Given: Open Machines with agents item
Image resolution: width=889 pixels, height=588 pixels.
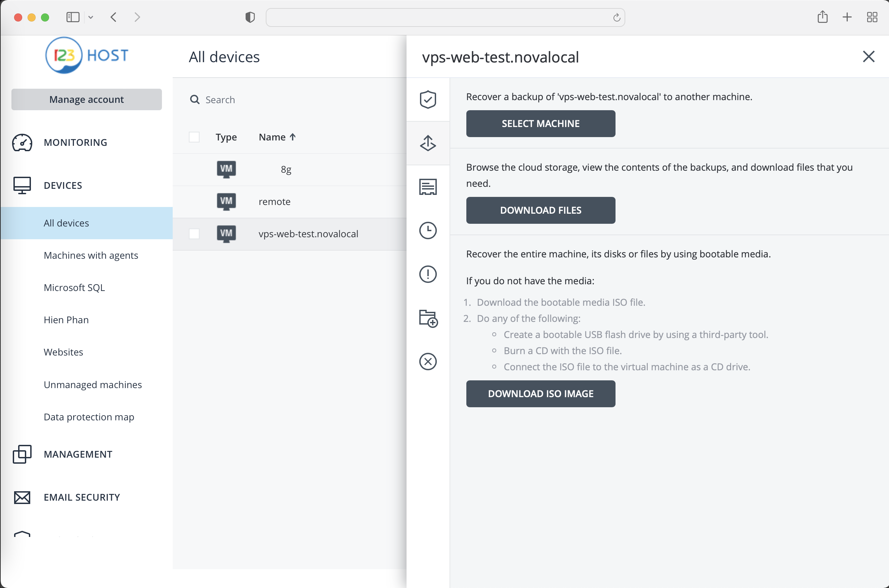Looking at the screenshot, I should point(91,255).
